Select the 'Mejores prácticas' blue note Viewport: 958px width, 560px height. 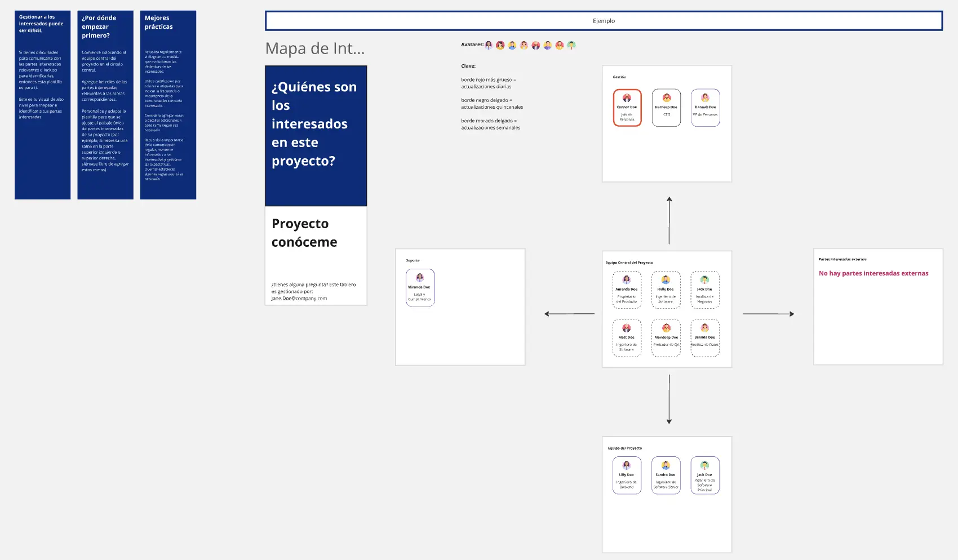168,105
